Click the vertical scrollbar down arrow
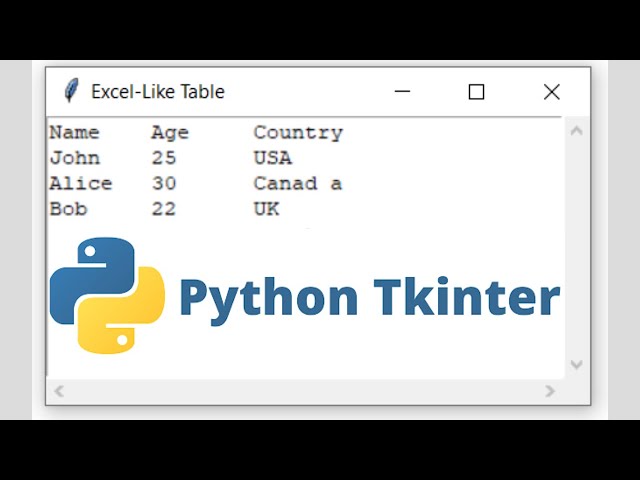The image size is (640, 480). (x=576, y=364)
